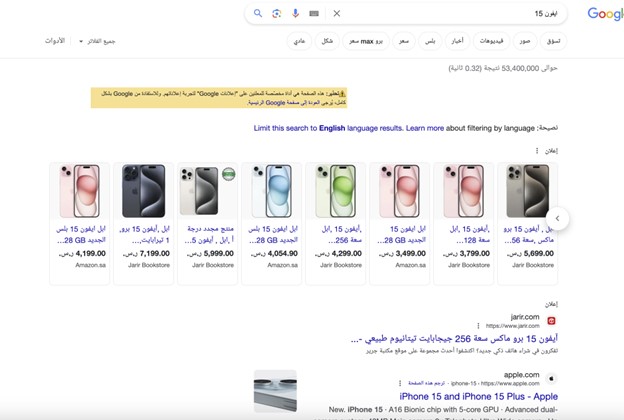Open the جميع الفلاتر dropdown
Screen dimensions: 624x420
(97, 41)
